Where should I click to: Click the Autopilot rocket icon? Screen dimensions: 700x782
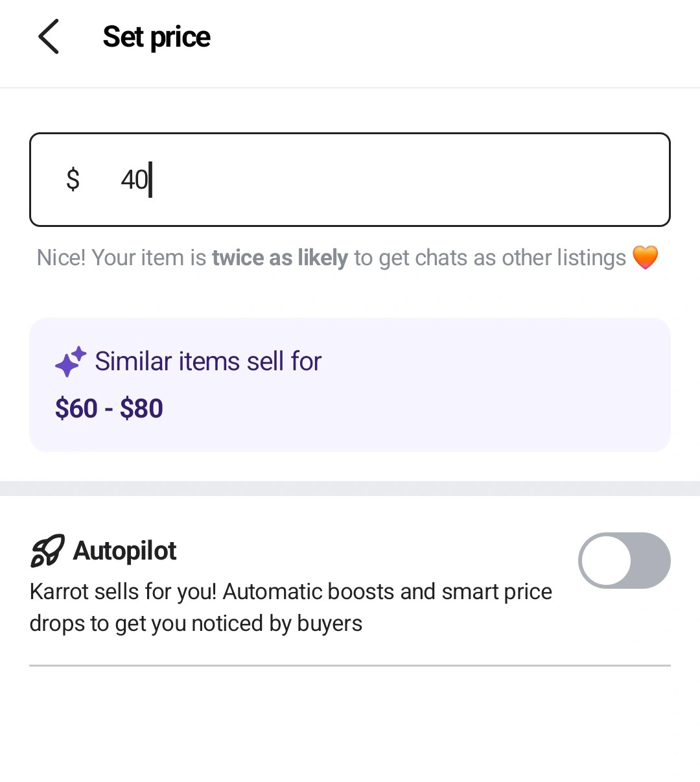coord(47,551)
